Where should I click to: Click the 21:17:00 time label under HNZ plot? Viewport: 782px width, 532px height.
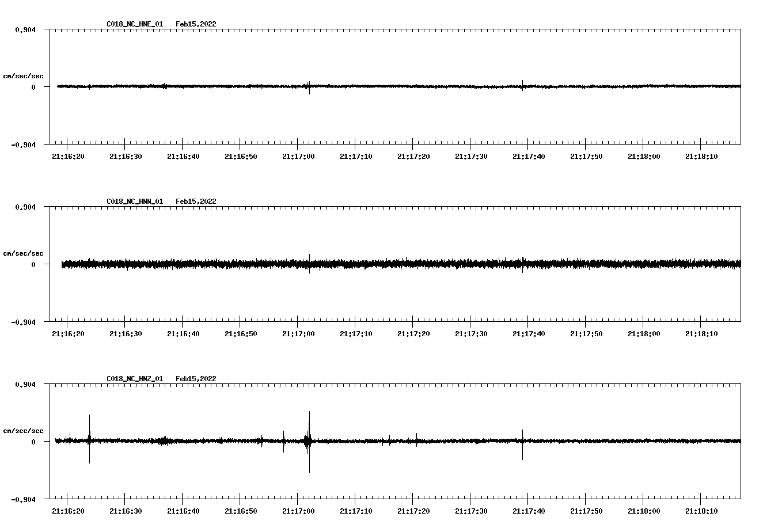(298, 511)
